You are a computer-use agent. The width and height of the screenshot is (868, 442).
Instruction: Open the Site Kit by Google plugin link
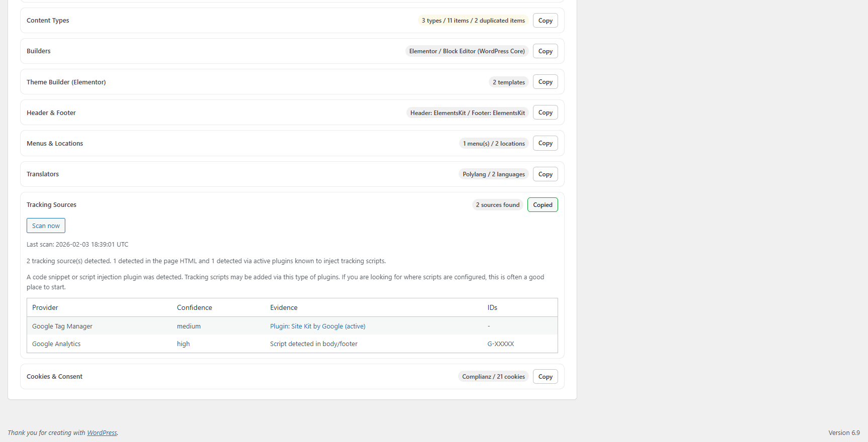317,326
